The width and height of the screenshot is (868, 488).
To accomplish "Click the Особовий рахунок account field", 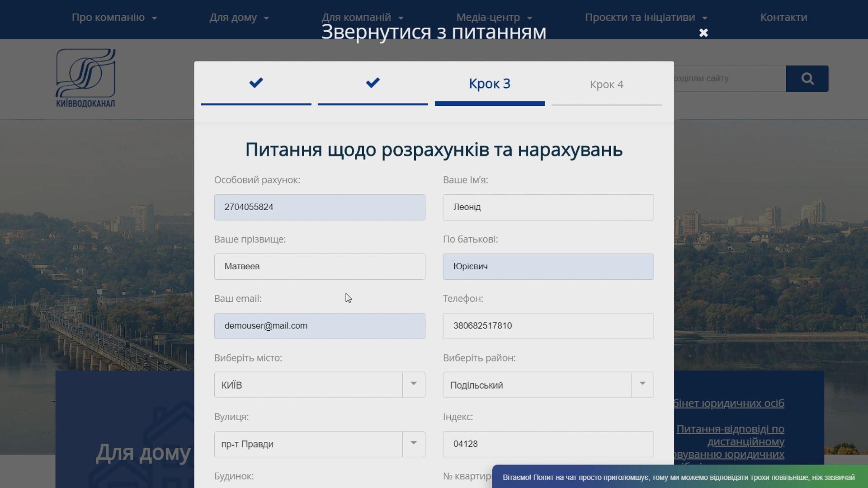I will point(319,207).
